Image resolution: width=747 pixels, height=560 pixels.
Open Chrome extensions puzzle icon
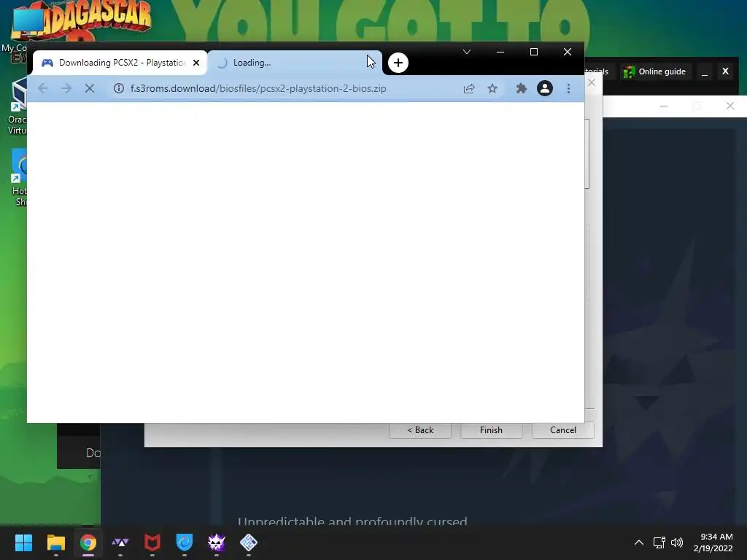[521, 88]
